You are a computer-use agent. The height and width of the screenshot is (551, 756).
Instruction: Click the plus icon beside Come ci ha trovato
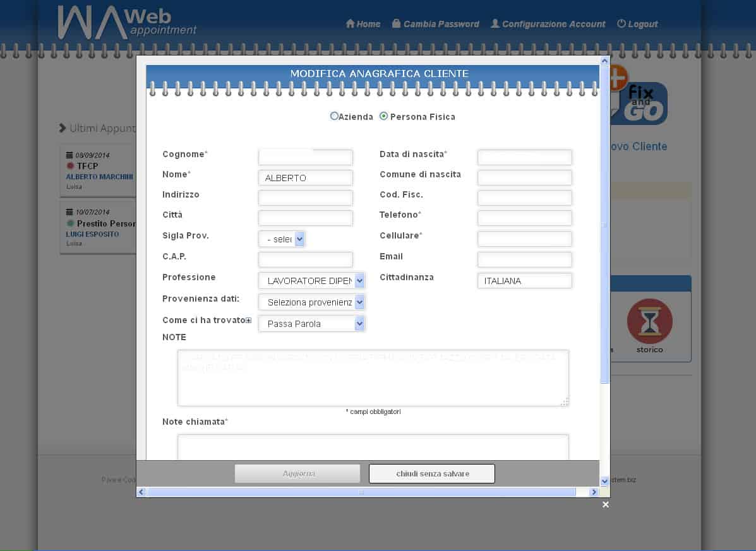click(x=249, y=321)
